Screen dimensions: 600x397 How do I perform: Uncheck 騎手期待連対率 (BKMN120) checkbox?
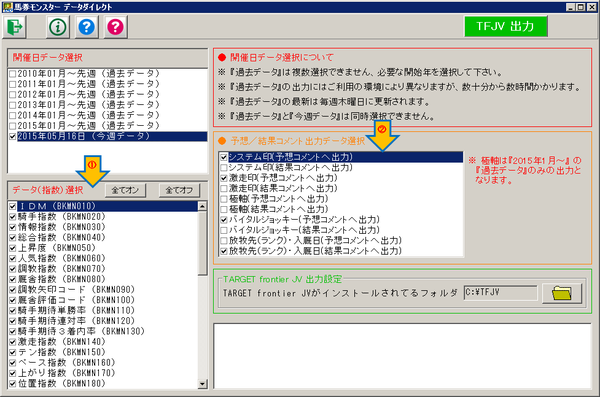point(13,321)
